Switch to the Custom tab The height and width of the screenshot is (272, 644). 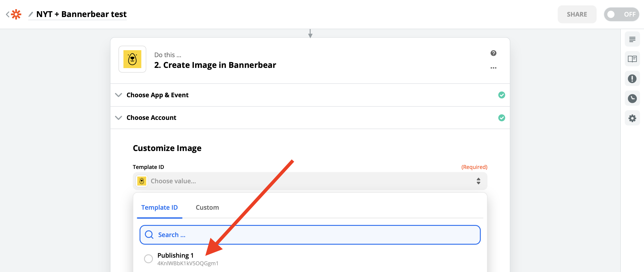click(x=207, y=207)
